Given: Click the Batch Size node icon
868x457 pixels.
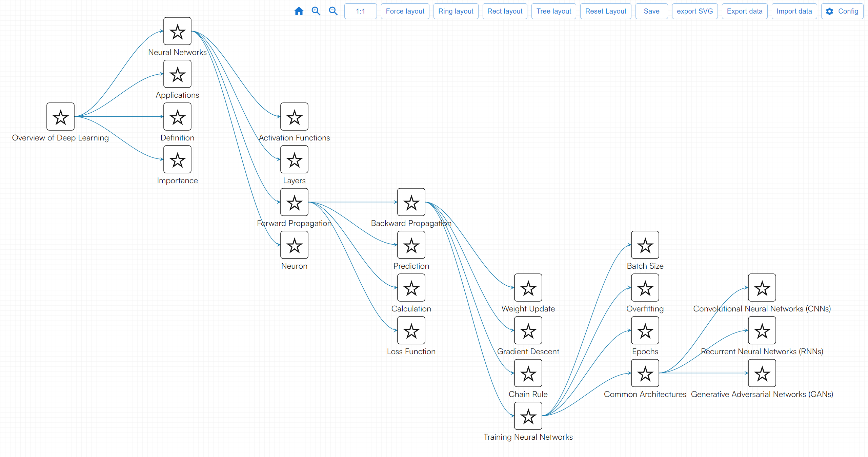Looking at the screenshot, I should click(645, 245).
